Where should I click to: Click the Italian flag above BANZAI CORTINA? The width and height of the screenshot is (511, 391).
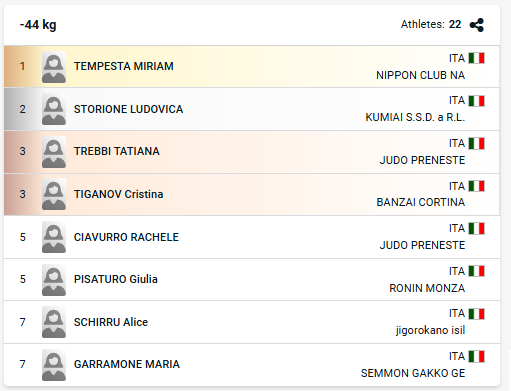pyautogui.click(x=476, y=186)
